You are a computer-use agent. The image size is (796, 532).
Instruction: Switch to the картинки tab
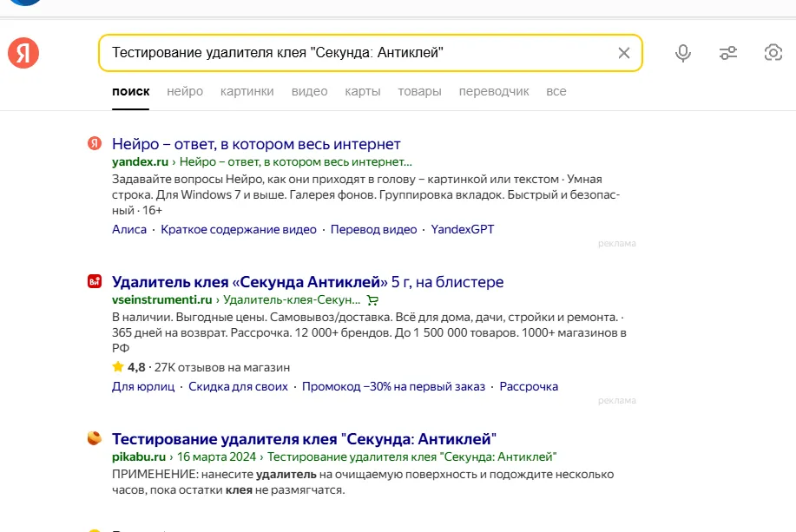point(247,92)
